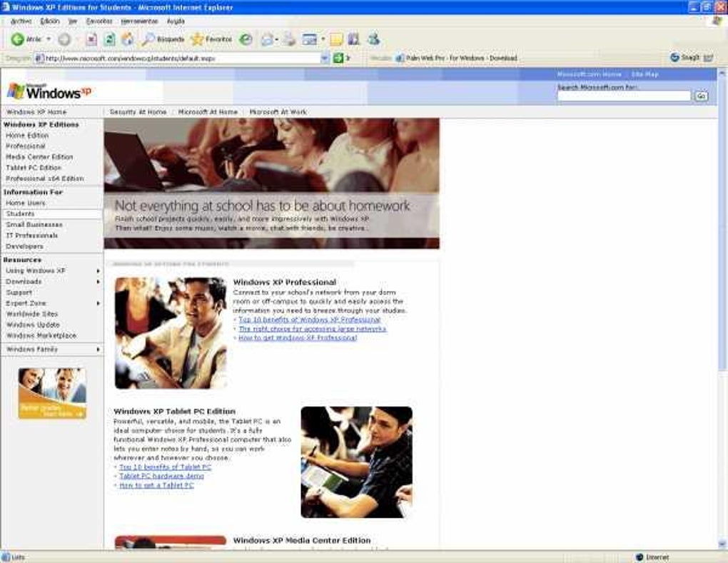Screen dimensions: 728x563
Task: Click the vertical scrollbar thumb
Action: click(x=722, y=225)
